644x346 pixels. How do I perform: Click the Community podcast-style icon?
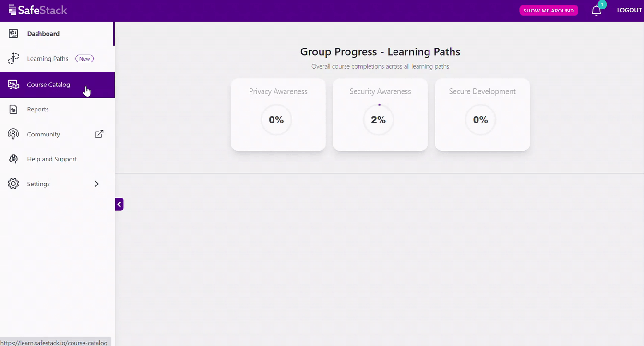[13, 134]
